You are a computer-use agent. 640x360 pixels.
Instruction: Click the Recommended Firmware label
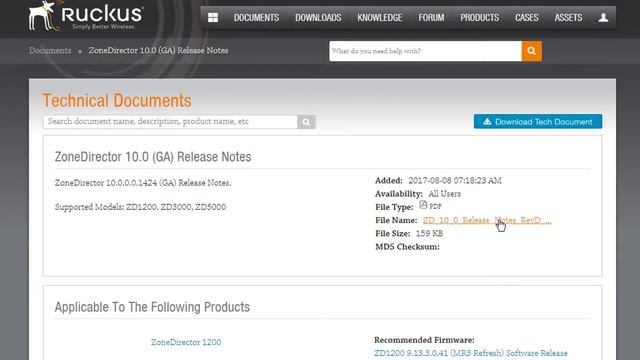coord(424,340)
